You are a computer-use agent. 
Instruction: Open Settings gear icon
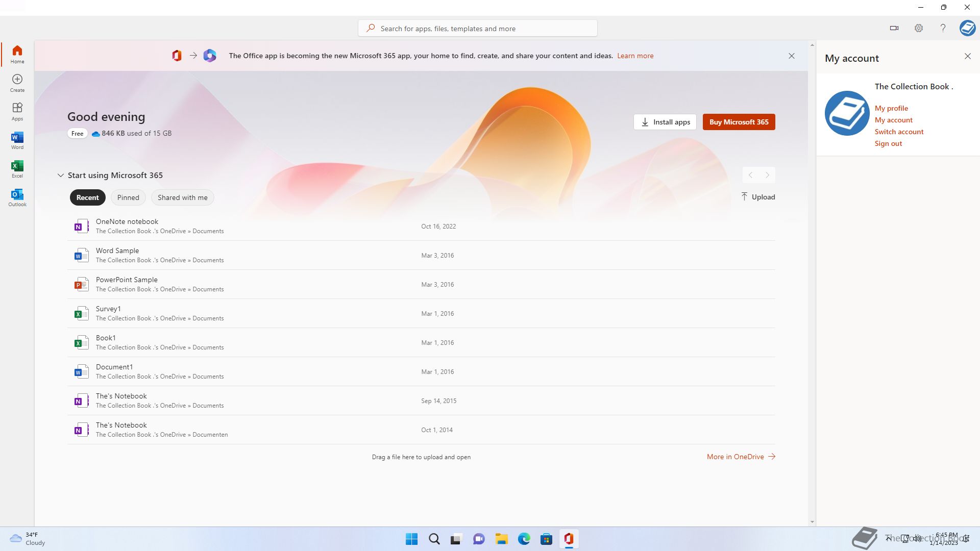coord(919,28)
